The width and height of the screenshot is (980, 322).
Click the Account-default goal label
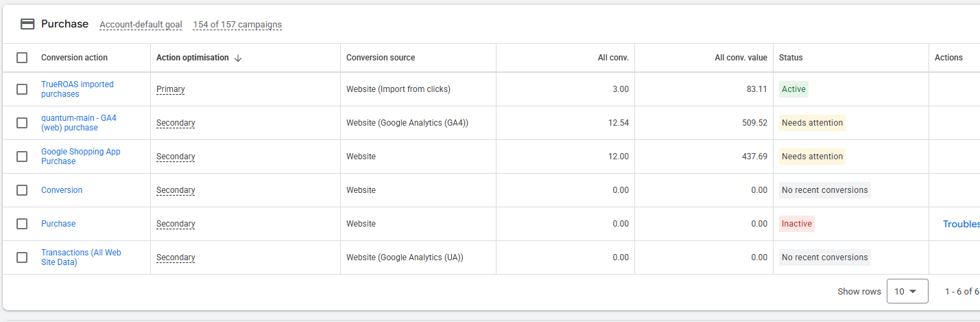(141, 25)
